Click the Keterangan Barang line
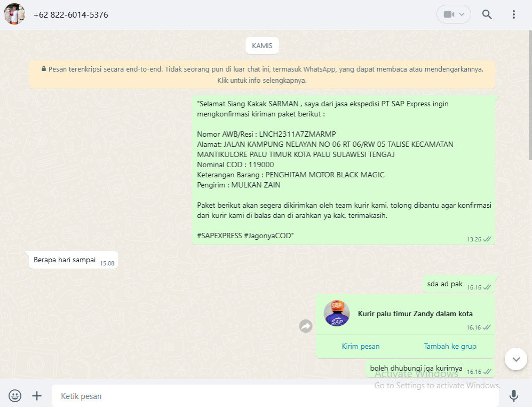Viewport: 532px width, 407px height. (291, 175)
